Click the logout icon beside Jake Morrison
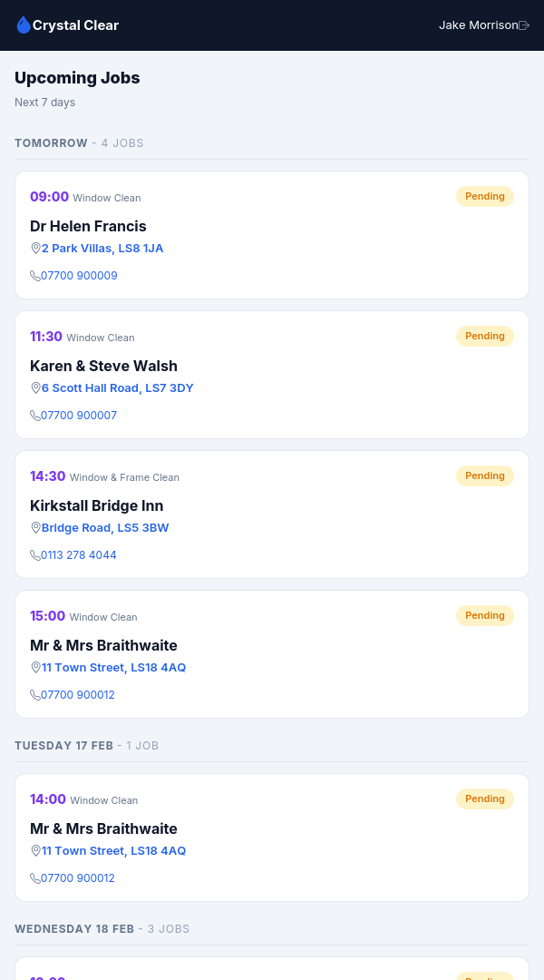This screenshot has height=980, width=544. (524, 25)
